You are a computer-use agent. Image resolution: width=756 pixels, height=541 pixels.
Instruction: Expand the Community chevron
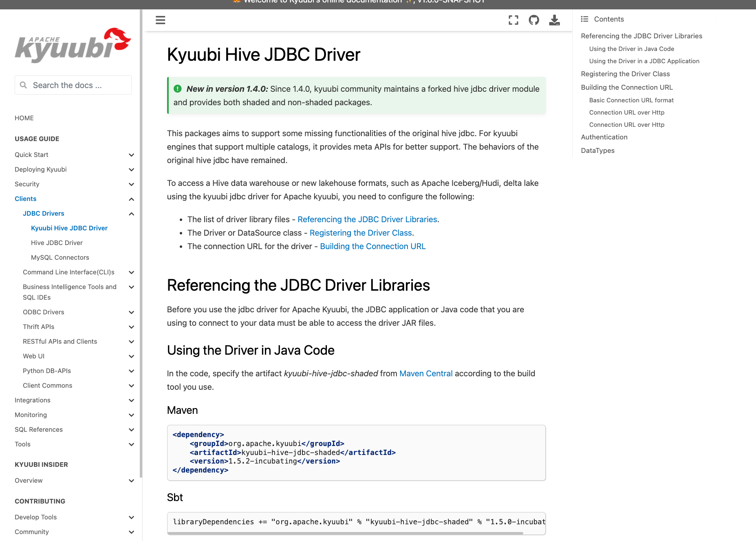tap(131, 532)
